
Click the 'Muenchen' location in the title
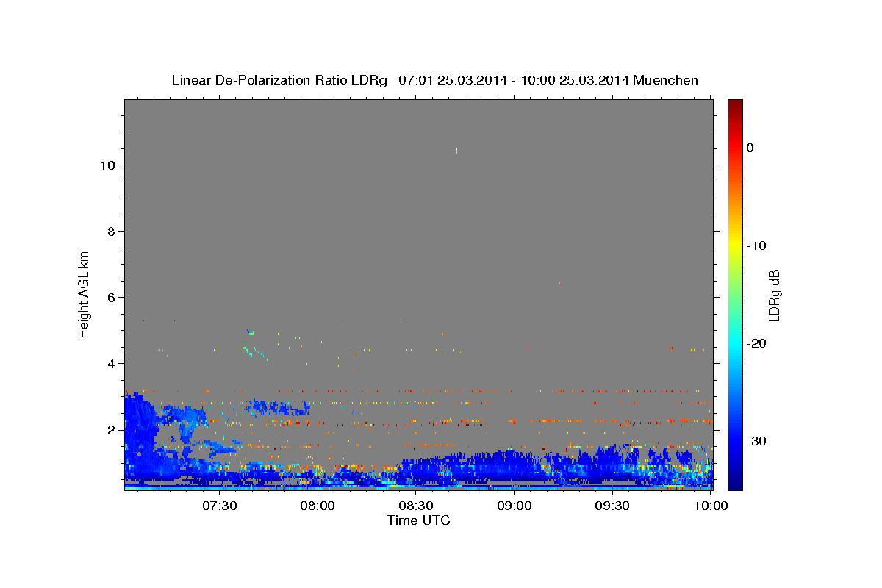point(665,80)
